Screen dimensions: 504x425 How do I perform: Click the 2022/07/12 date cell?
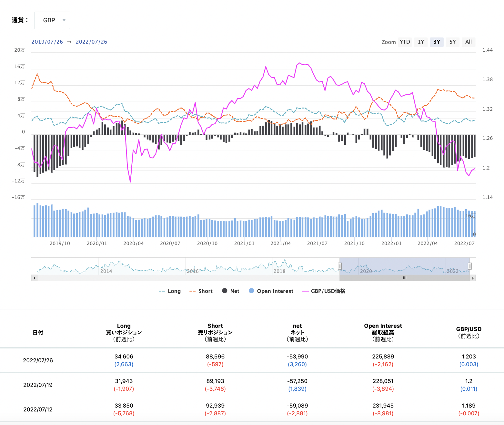[x=38, y=409]
